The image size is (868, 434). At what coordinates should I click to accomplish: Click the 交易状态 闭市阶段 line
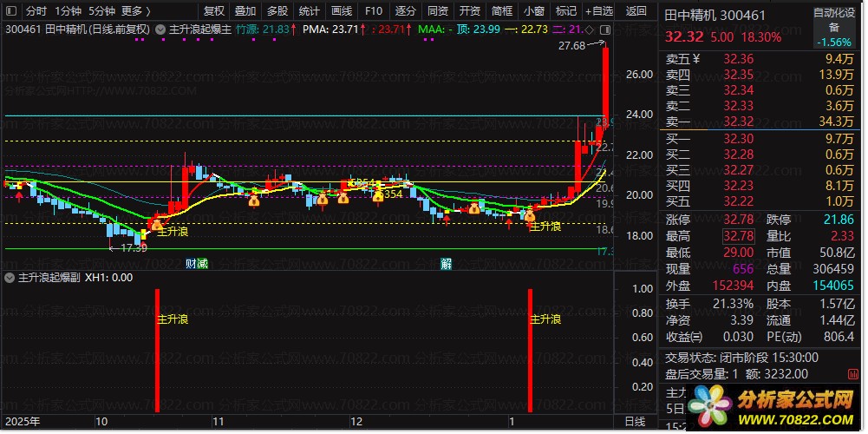click(x=741, y=358)
